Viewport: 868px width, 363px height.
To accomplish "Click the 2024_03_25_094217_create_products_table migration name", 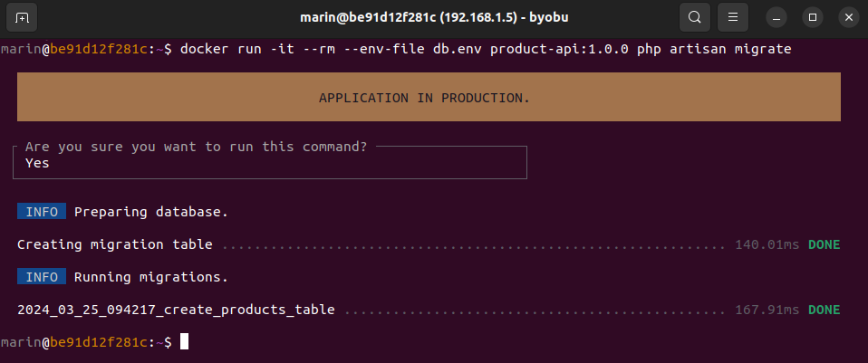I will (176, 310).
